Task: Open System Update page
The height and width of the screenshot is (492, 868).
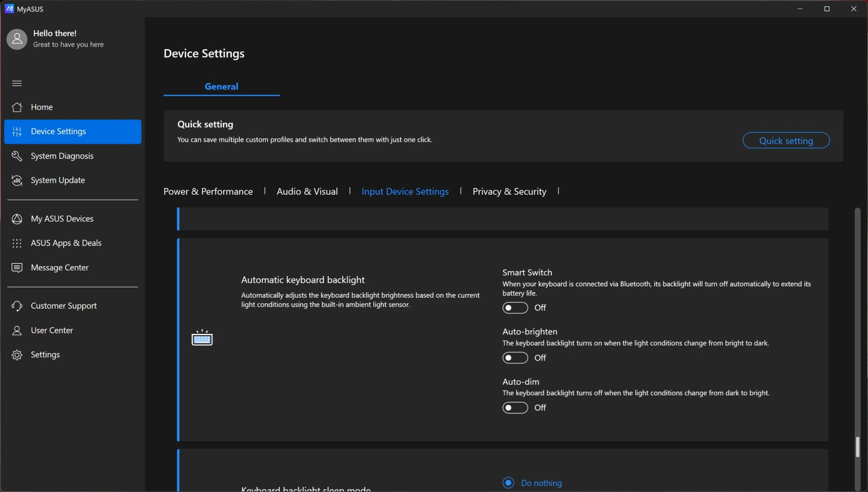Action: pos(72,180)
